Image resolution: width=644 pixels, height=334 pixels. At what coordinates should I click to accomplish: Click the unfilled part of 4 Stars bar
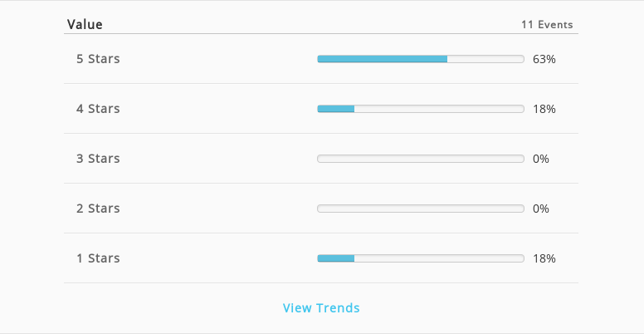(x=439, y=109)
